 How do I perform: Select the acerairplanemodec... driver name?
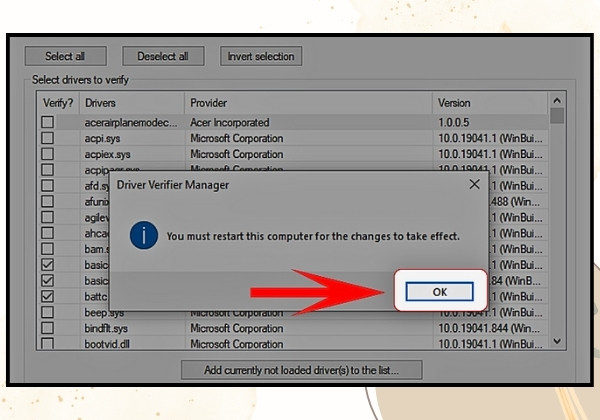coord(131,122)
